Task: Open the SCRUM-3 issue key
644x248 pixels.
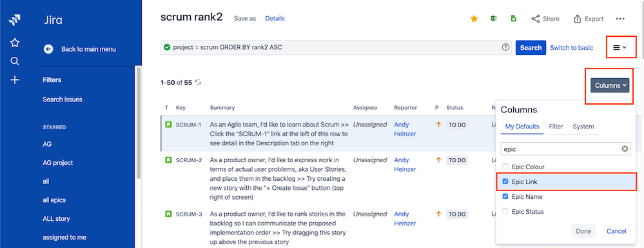Action: point(189,214)
